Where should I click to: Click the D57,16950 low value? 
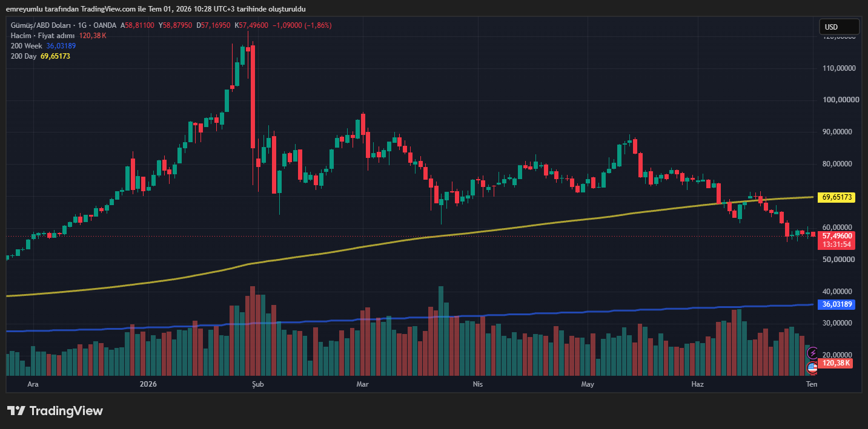(x=213, y=25)
